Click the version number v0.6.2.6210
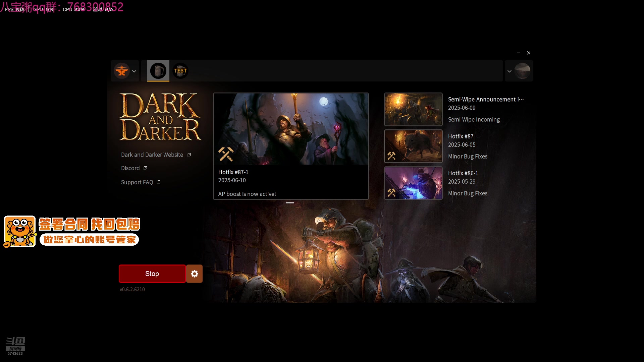This screenshot has height=362, width=644. click(132, 289)
